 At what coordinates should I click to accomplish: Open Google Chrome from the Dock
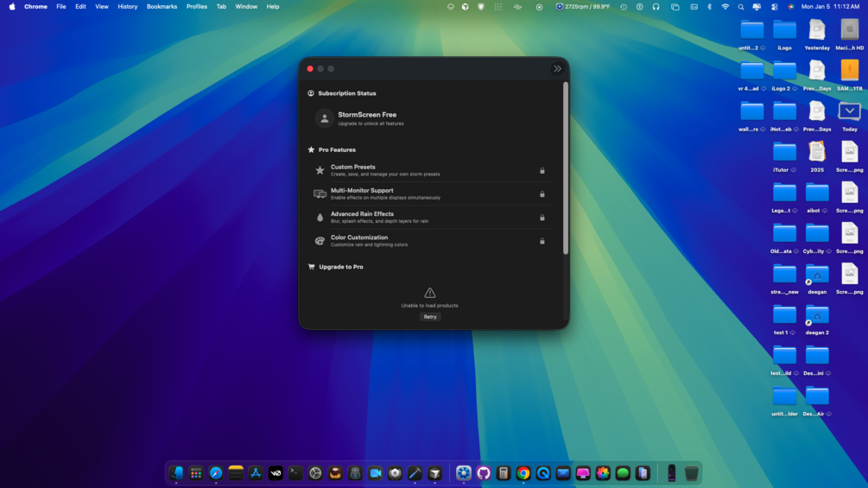(523, 473)
